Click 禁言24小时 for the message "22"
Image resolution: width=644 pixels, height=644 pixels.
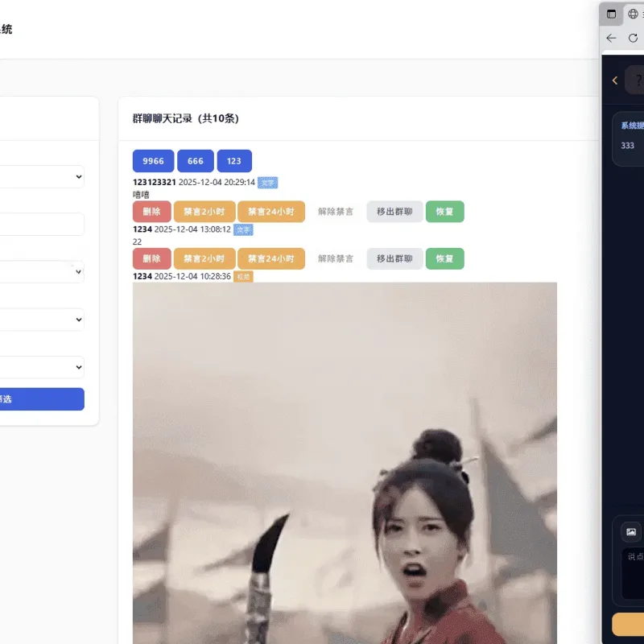click(271, 258)
